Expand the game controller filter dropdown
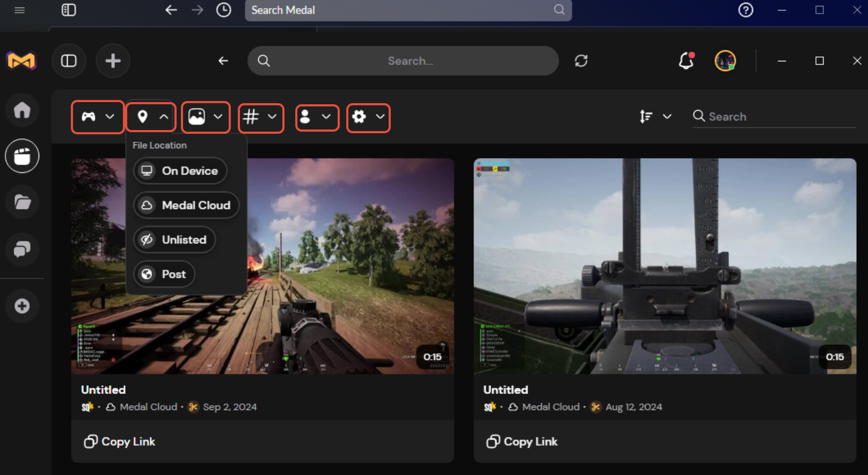This screenshot has height=475, width=868. coord(98,117)
